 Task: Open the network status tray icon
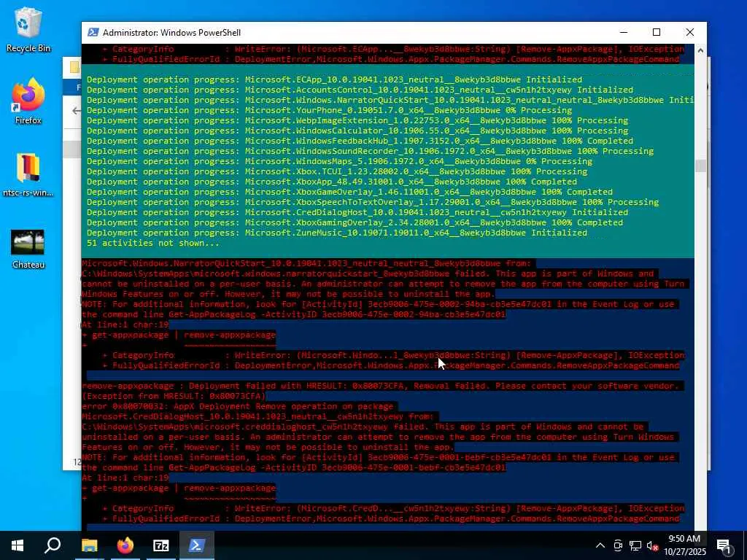(635, 545)
